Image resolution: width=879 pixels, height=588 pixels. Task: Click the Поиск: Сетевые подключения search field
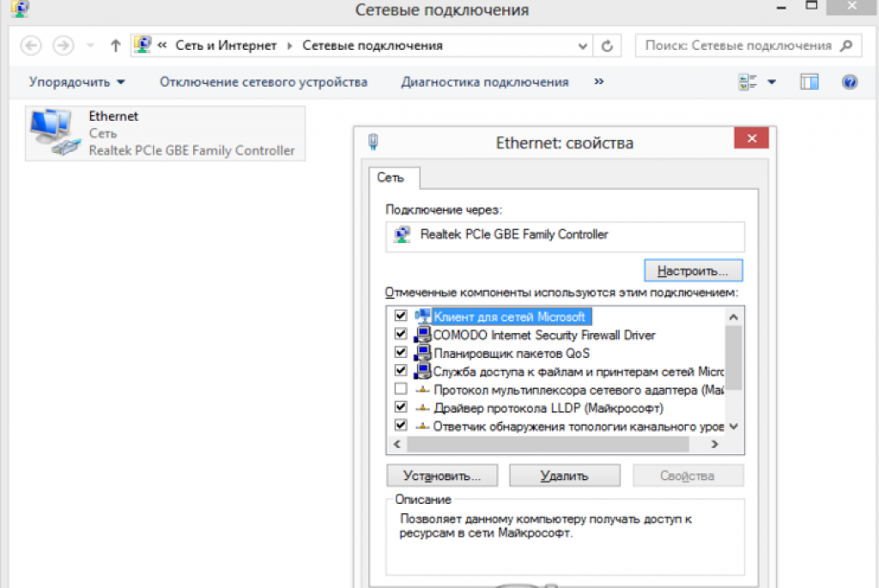tap(738, 45)
